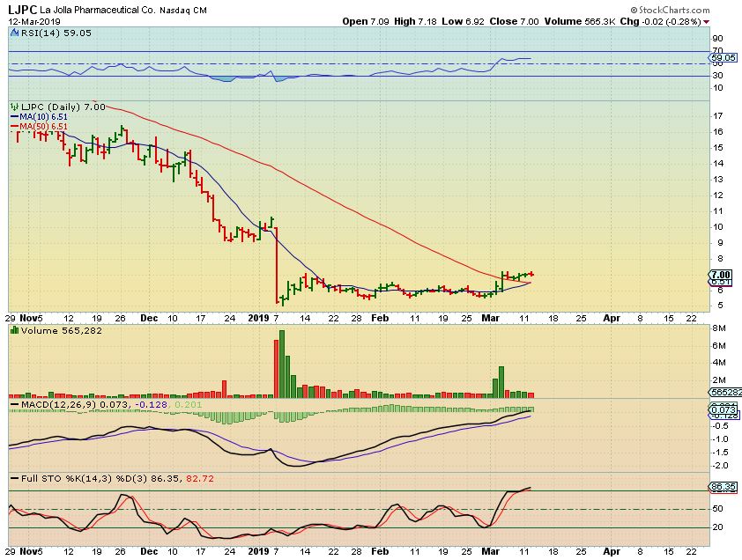Click the LJPC daily candlestick legend icon
742x560 pixels.
tap(13, 107)
